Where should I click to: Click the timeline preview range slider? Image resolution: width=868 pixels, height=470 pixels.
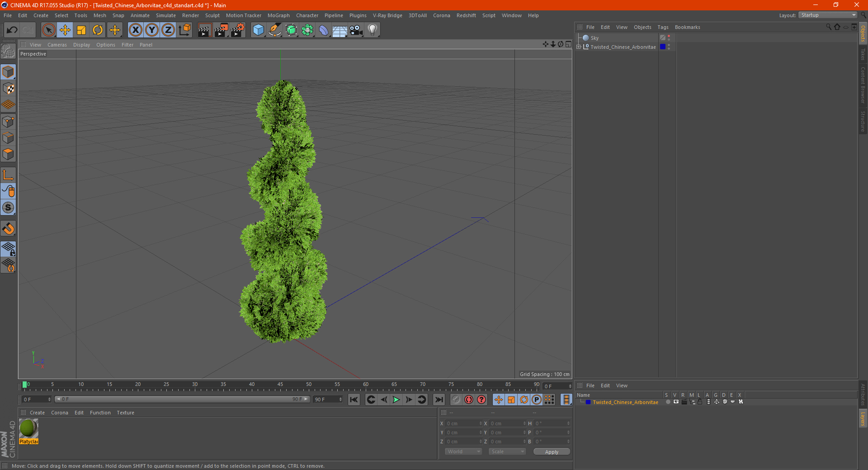click(182, 399)
